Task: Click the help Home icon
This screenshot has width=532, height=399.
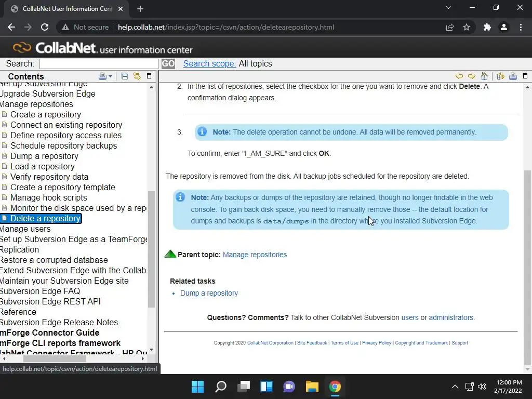Action: click(x=485, y=76)
